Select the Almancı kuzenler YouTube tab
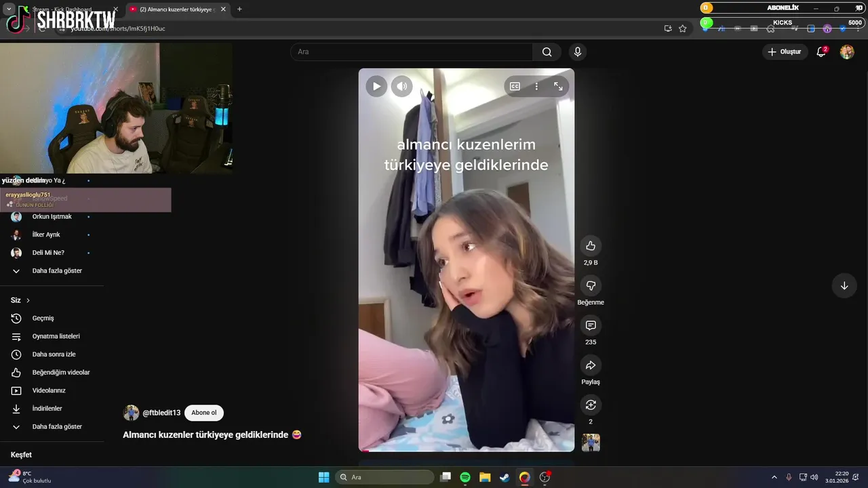Screen dimensions: 868x488 coord(176,9)
